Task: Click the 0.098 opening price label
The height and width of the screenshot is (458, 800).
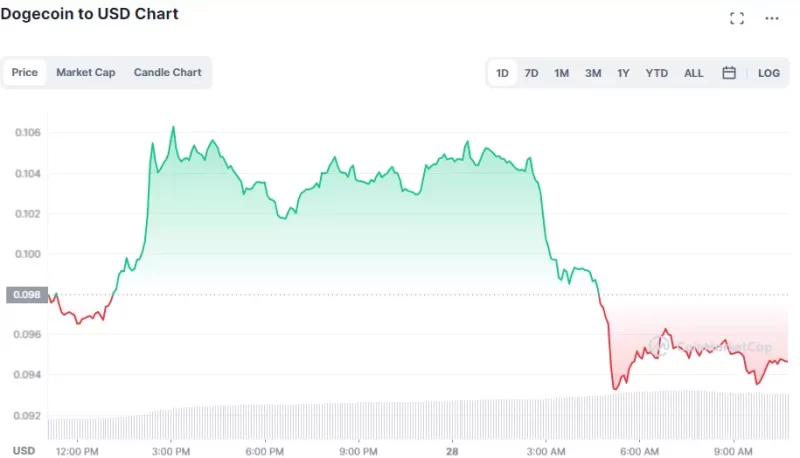Action: pyautogui.click(x=25, y=294)
